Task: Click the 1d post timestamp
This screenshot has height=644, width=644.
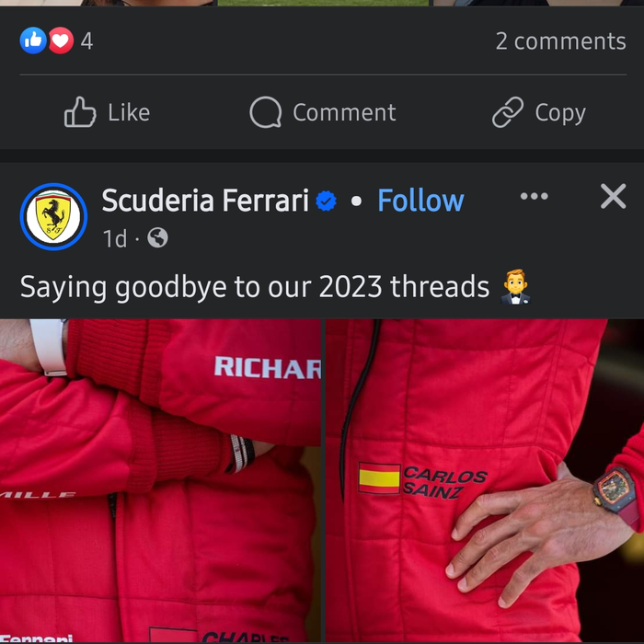Action: click(115, 238)
